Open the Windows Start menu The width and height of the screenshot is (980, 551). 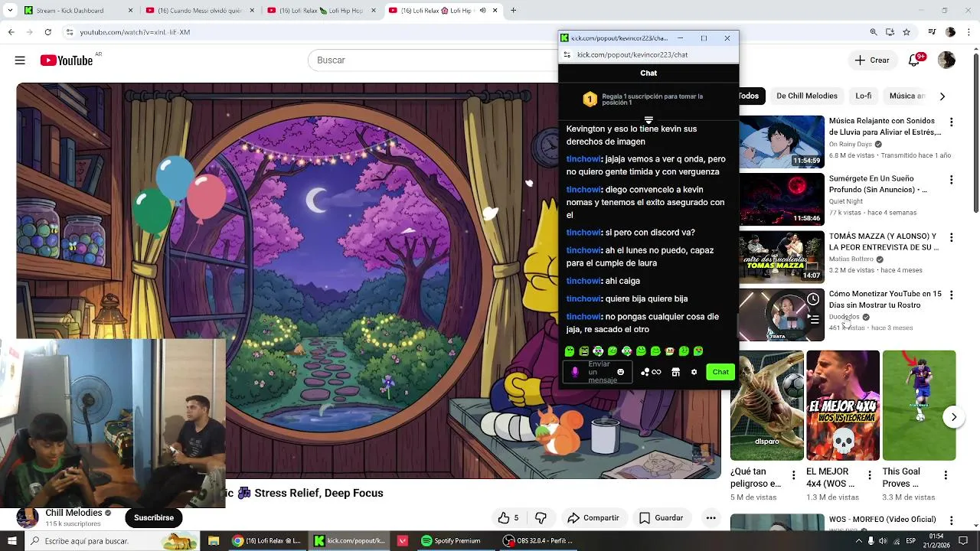(11, 541)
